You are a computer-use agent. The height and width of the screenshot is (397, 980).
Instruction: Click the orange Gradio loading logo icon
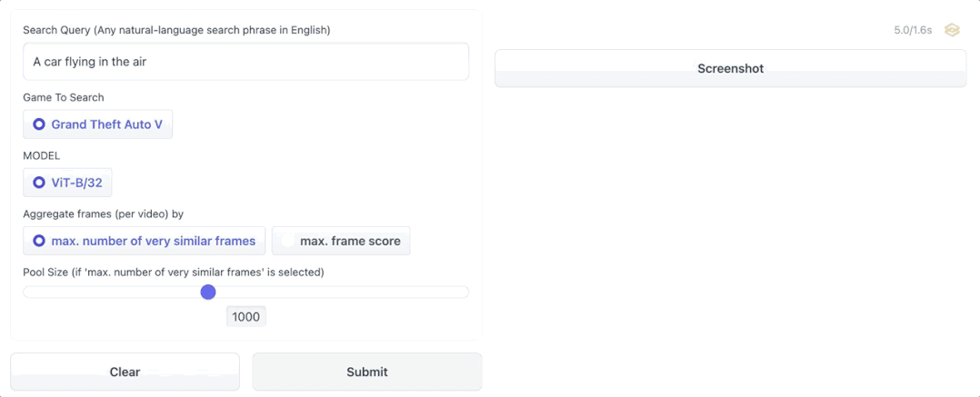[x=952, y=30]
